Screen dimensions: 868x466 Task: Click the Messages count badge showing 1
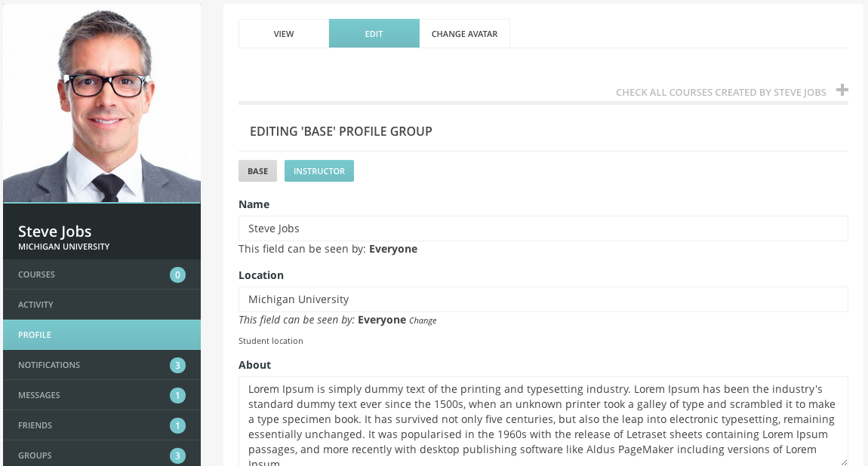tap(177, 396)
